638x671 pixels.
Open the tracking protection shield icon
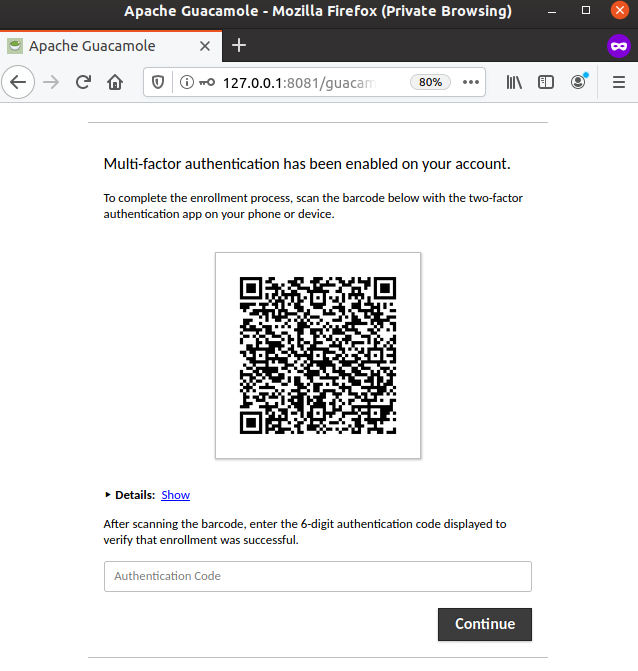coord(158,82)
